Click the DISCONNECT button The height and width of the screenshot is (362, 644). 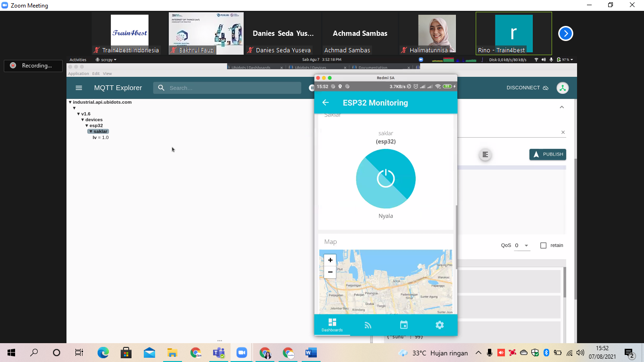(x=527, y=88)
